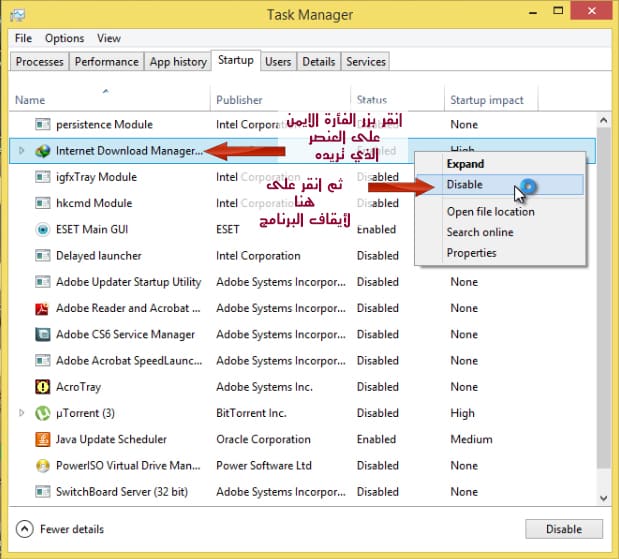Image resolution: width=619 pixels, height=559 pixels.
Task: Expand the Internet Download Manager group
Action: (x=21, y=150)
